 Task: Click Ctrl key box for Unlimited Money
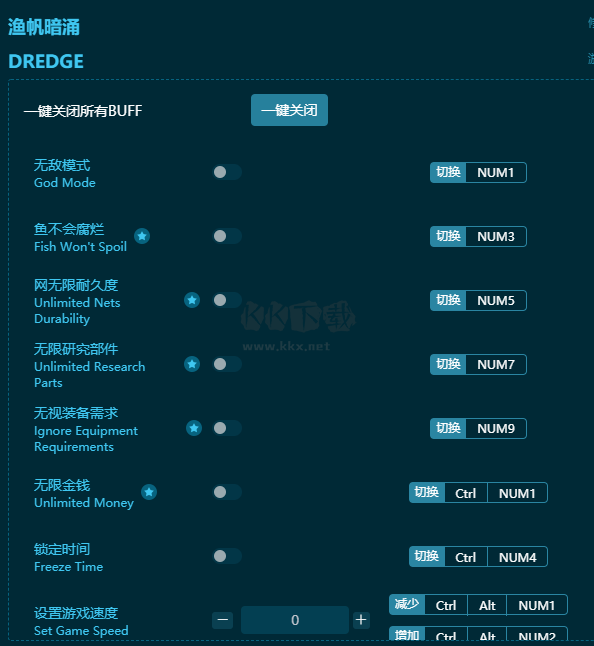point(466,493)
